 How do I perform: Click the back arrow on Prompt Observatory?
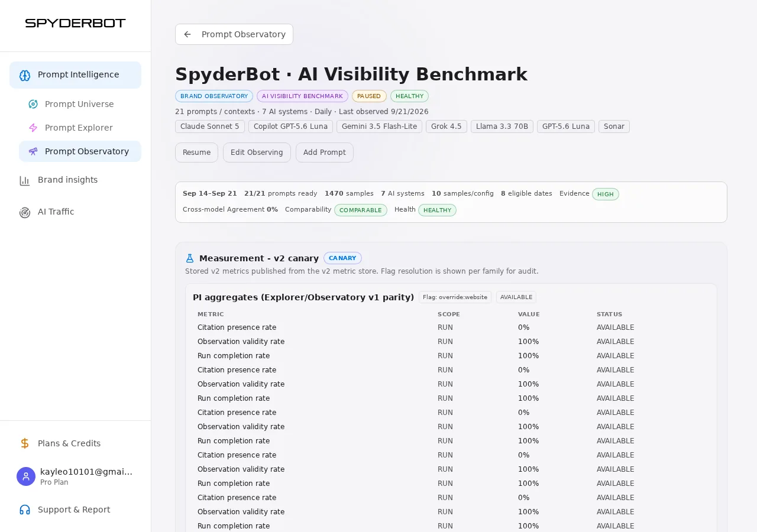(x=187, y=34)
